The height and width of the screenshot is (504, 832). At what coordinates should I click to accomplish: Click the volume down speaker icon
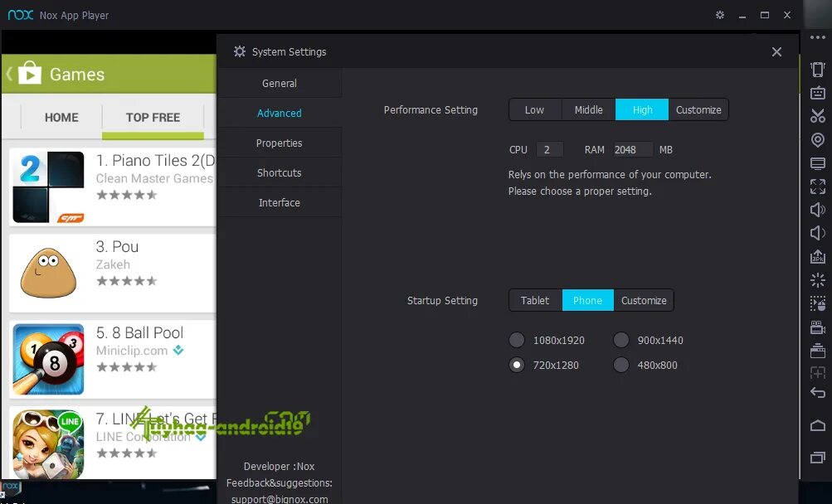point(818,233)
